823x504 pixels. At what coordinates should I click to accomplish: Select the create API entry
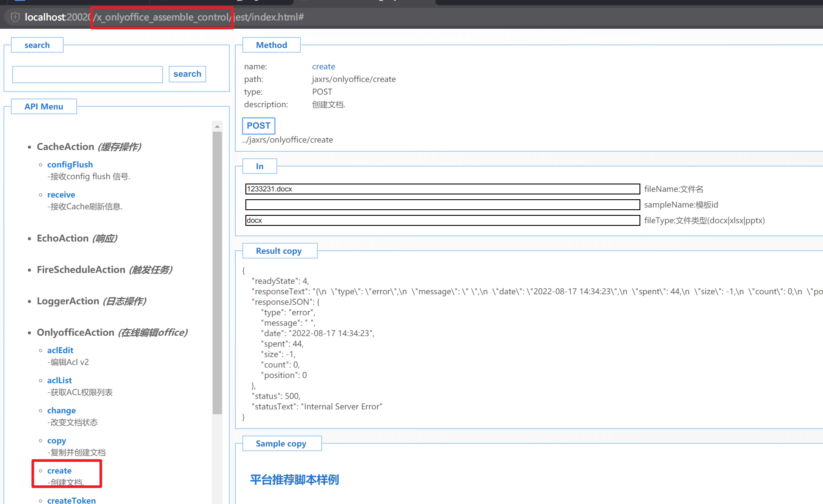pyautogui.click(x=59, y=470)
